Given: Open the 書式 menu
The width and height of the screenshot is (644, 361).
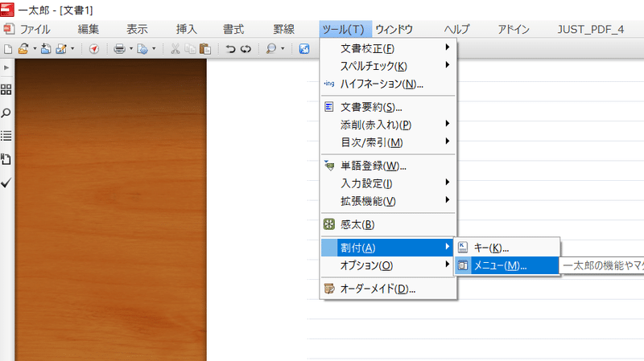Looking at the screenshot, I should click(x=233, y=30).
